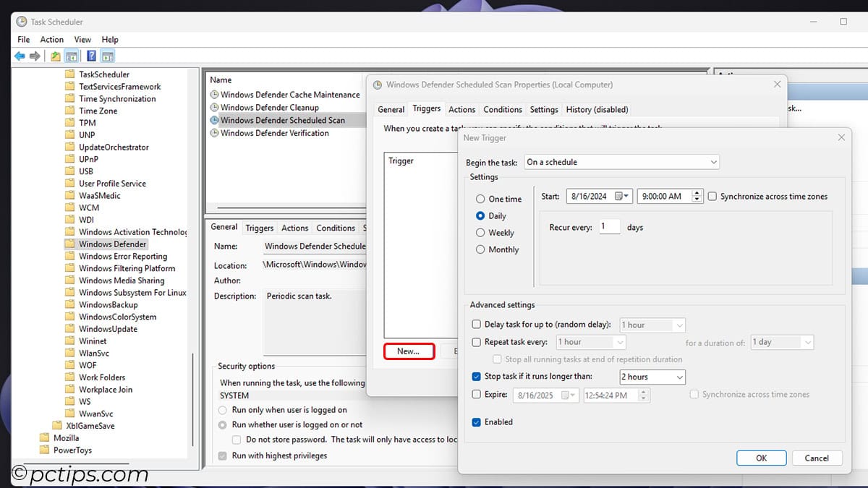868x488 pixels.
Task: Click the back navigation arrow in the toolbar
Action: [20, 56]
